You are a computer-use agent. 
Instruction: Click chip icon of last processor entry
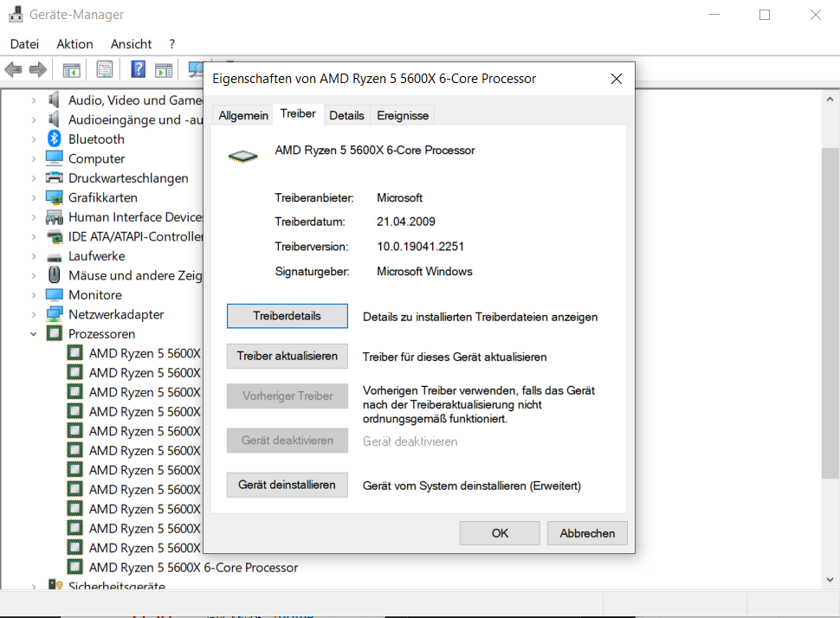(x=75, y=567)
